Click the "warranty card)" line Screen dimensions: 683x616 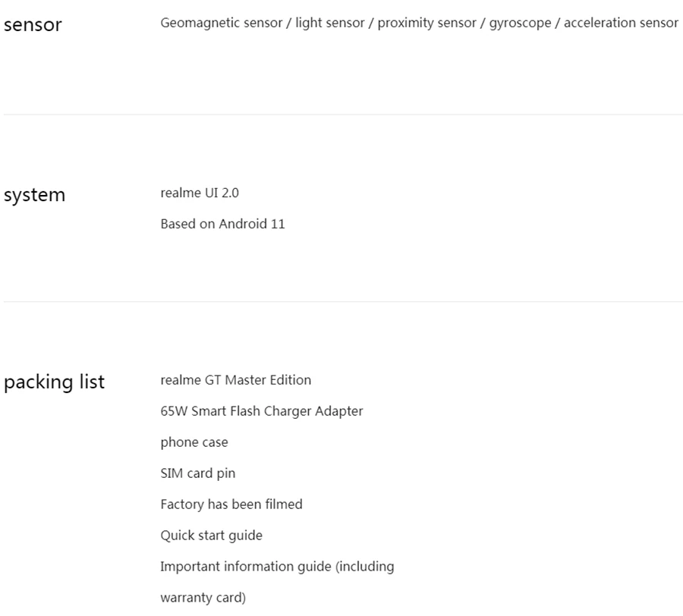(203, 597)
